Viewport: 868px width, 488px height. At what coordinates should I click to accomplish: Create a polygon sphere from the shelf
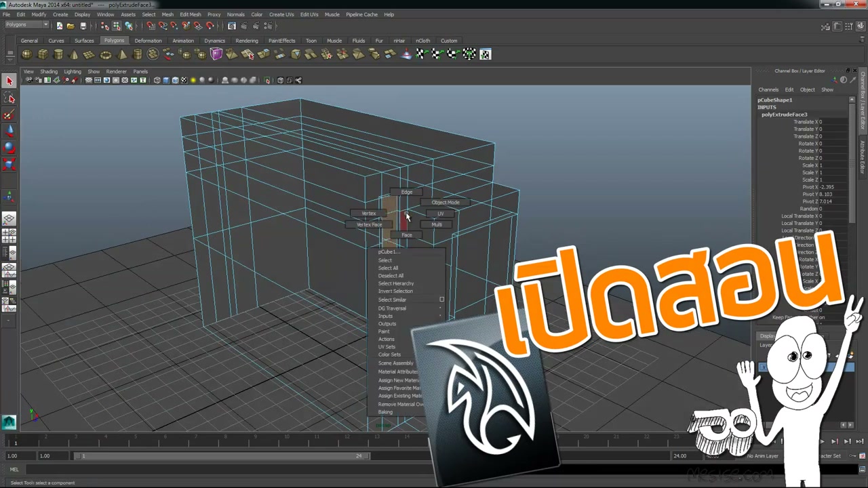[x=27, y=54]
